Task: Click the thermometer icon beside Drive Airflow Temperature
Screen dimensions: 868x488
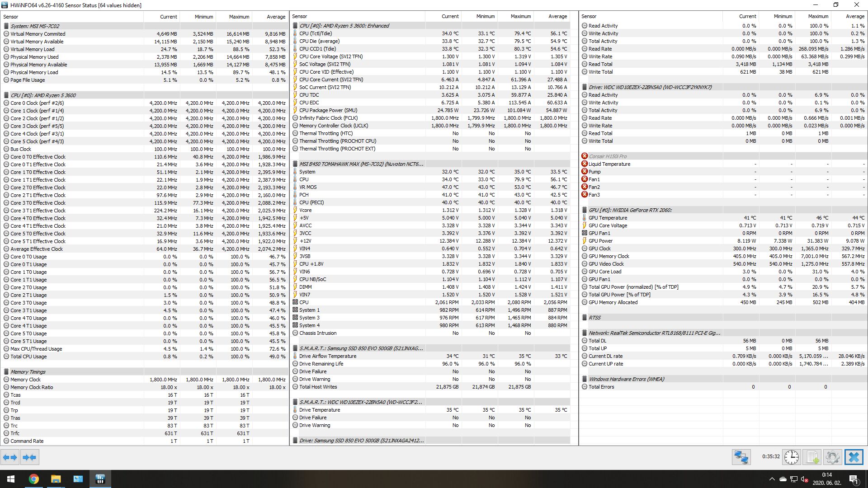Action: pos(295,356)
